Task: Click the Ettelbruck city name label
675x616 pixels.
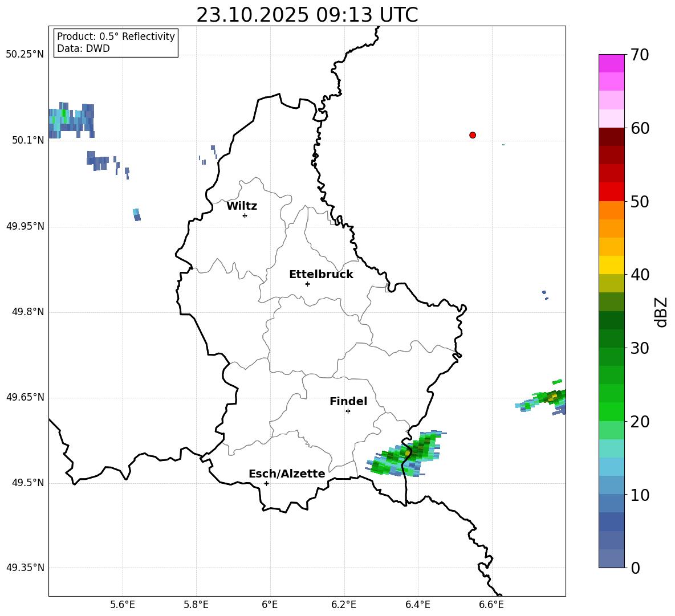Action: pyautogui.click(x=321, y=274)
